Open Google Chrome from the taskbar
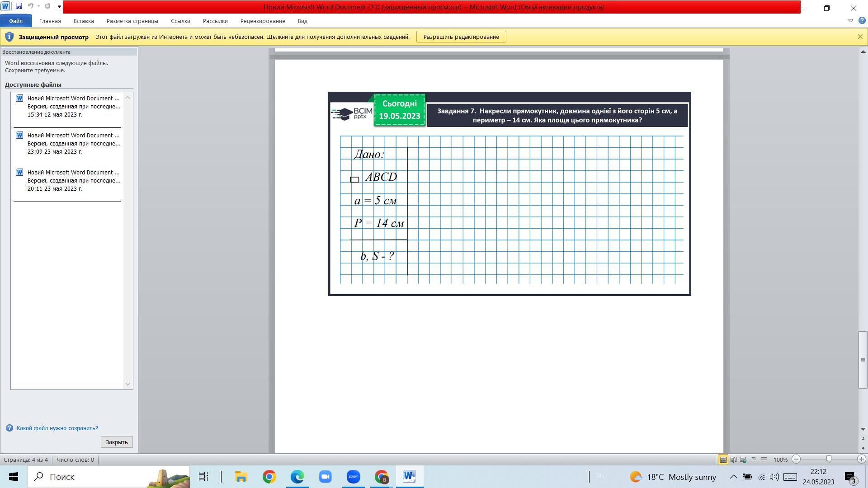 pos(269,477)
